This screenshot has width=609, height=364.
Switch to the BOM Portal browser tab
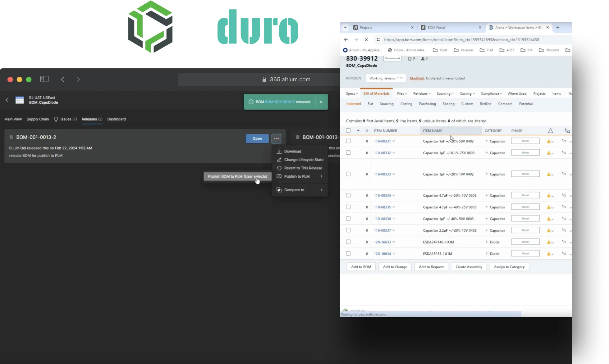(451, 28)
